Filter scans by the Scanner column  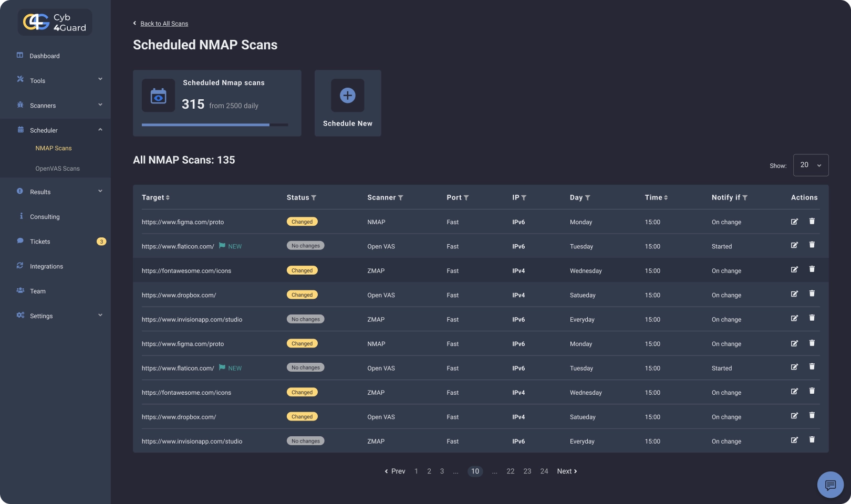click(400, 198)
